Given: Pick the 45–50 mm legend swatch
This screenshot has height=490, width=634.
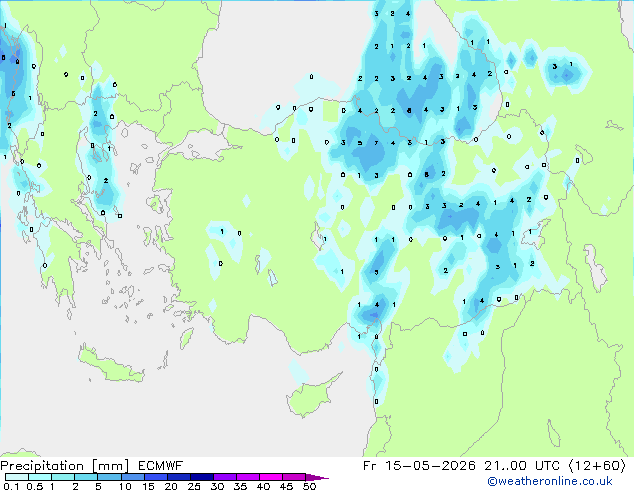Looking at the screenshot, I should [x=294, y=477].
